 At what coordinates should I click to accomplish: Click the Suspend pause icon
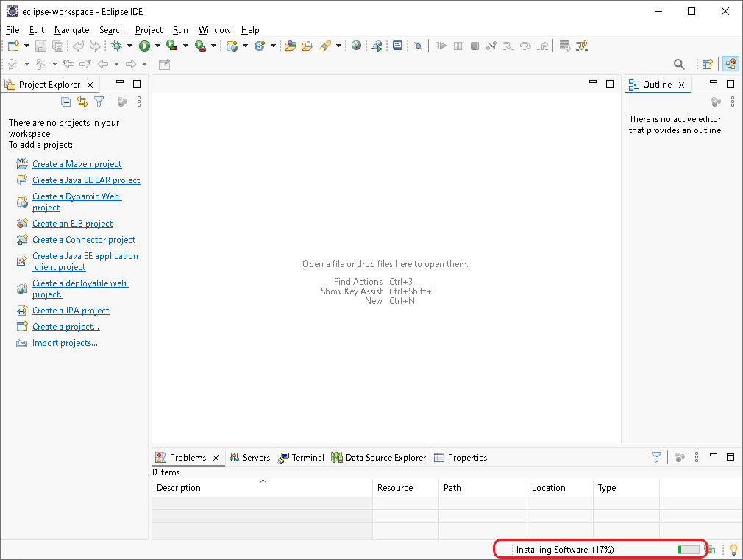tap(458, 46)
